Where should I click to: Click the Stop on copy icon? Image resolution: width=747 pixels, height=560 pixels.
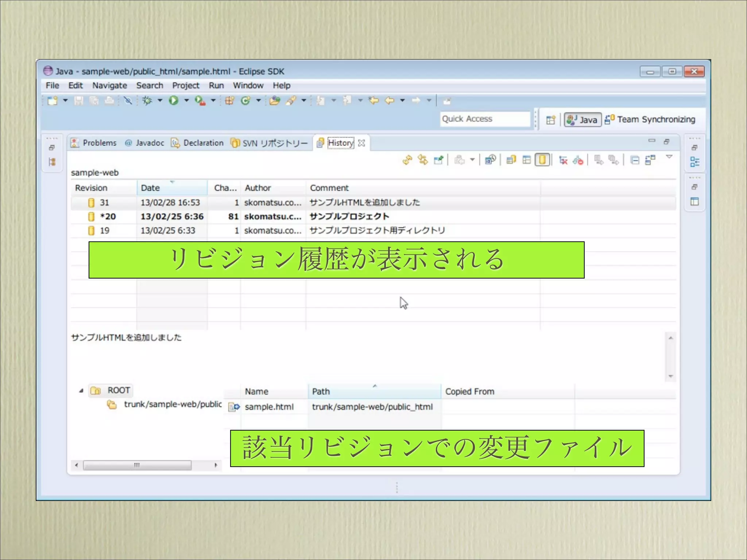coord(578,160)
